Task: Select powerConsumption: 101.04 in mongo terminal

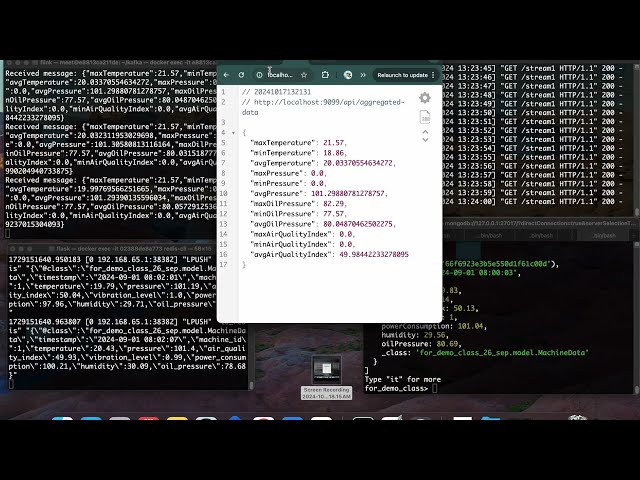Action: click(x=434, y=326)
